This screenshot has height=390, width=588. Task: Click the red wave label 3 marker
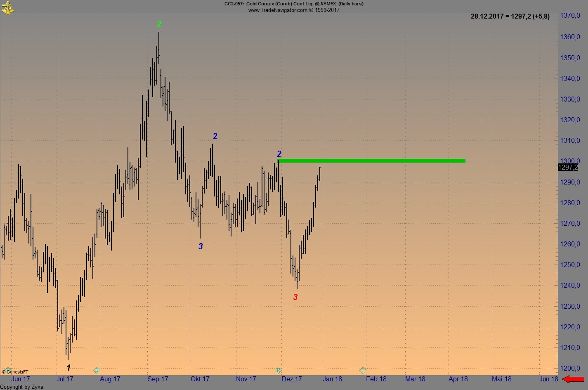point(295,297)
